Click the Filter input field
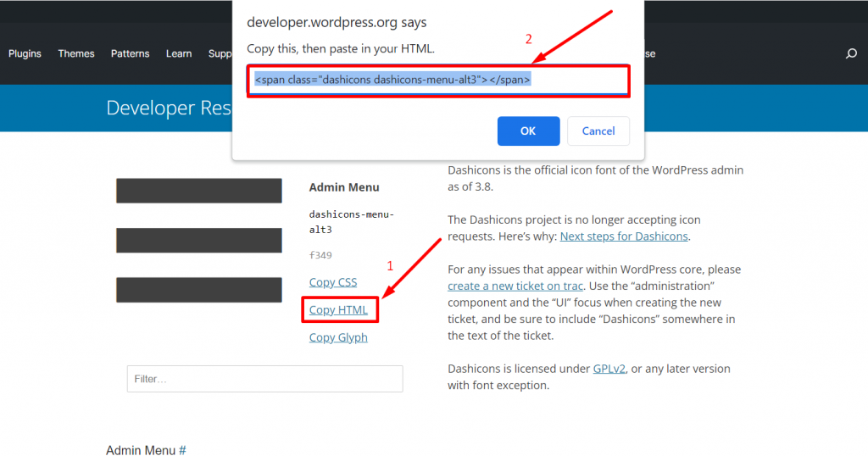This screenshot has height=456, width=868. click(x=264, y=379)
